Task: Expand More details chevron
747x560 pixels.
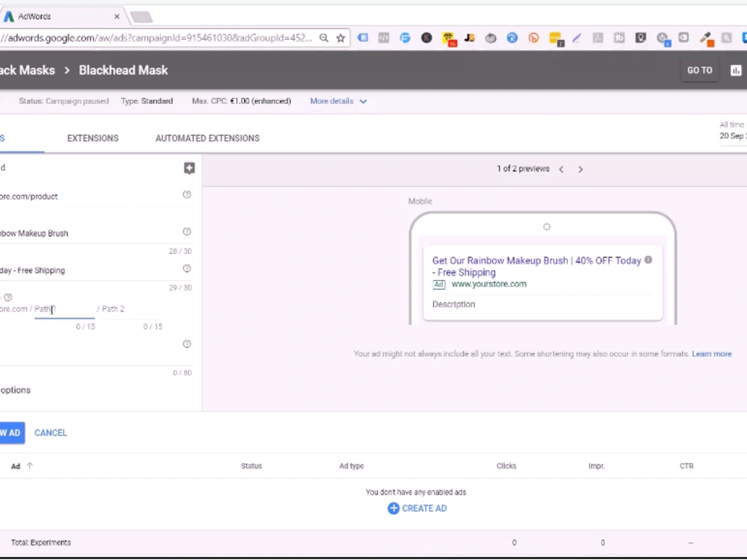Action: (x=363, y=102)
